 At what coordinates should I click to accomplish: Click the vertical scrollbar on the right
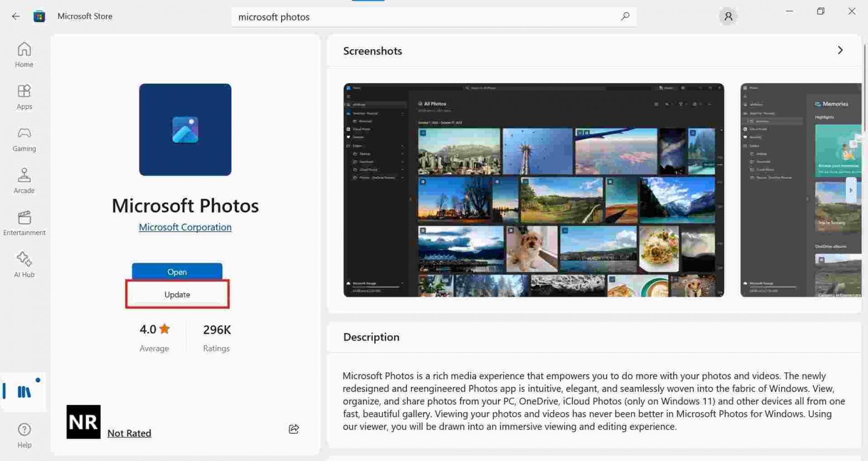click(865, 87)
